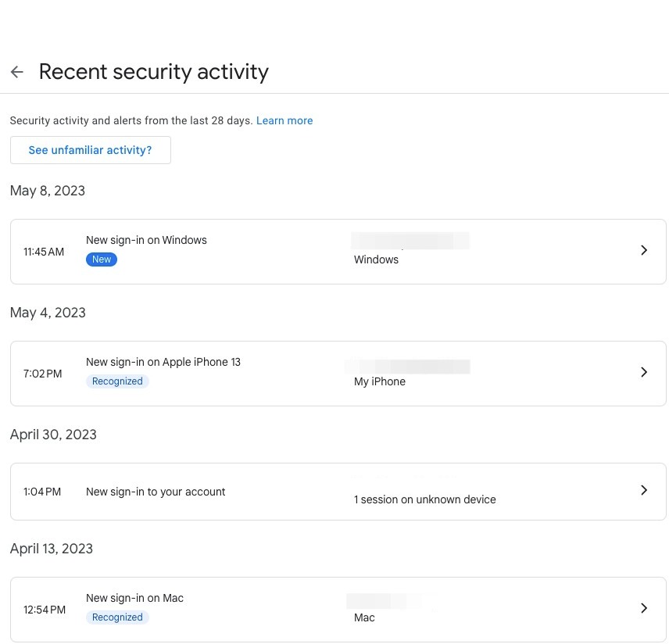Open New sign-in on Apple iPhone 13
Screen dimensions: 669x644
click(x=163, y=362)
